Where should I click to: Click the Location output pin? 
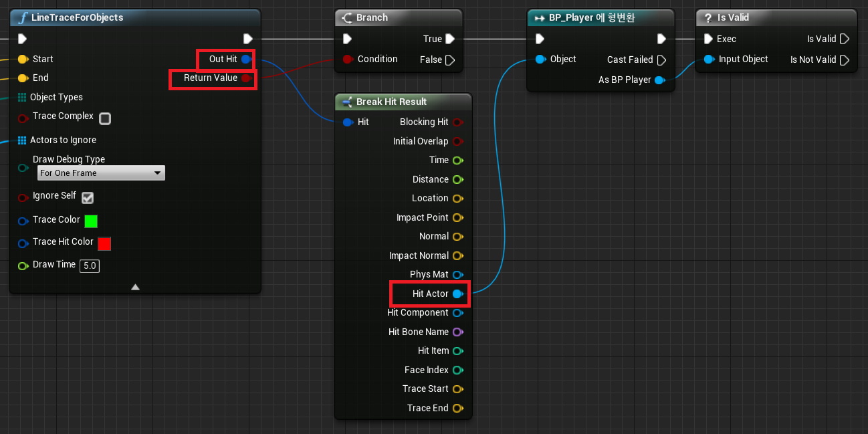[x=458, y=199]
